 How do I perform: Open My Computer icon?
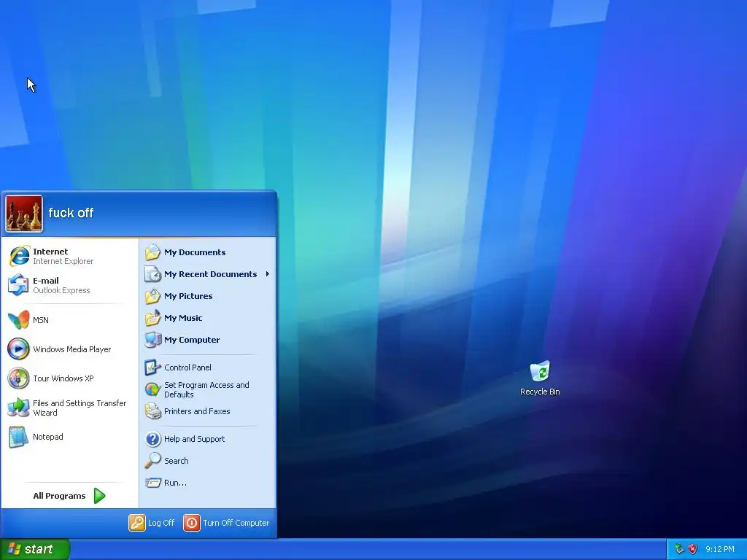pos(153,340)
